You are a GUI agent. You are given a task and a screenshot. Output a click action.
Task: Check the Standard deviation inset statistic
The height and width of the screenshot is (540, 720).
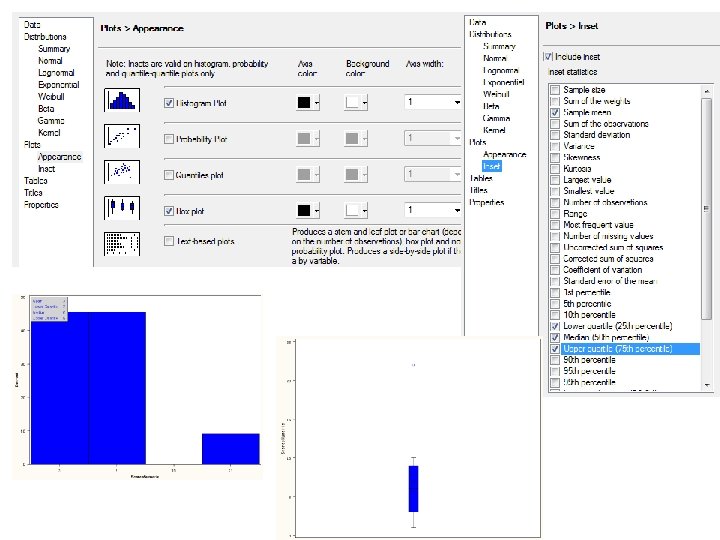click(x=555, y=135)
